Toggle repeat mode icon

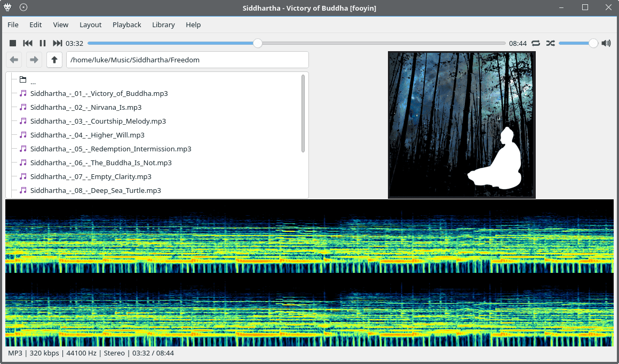(536, 43)
